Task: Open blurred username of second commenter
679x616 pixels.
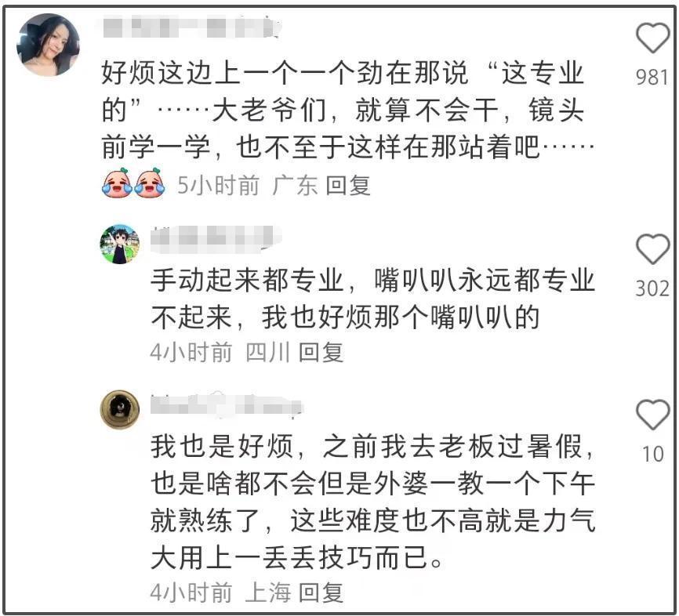Action: [215, 239]
